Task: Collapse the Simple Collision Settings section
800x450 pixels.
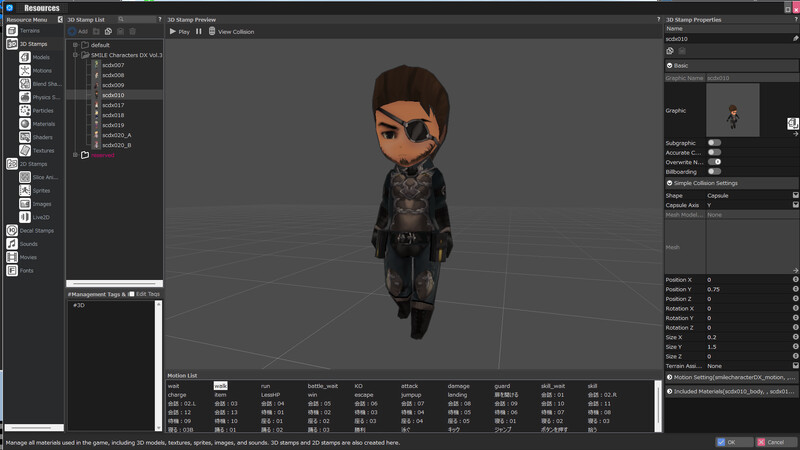Action: coord(669,183)
